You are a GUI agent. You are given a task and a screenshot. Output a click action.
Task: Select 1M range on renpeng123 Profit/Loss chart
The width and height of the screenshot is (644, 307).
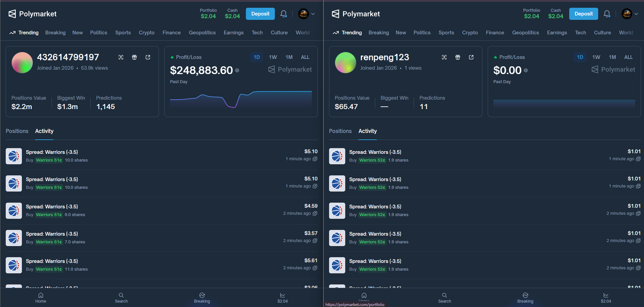point(612,57)
